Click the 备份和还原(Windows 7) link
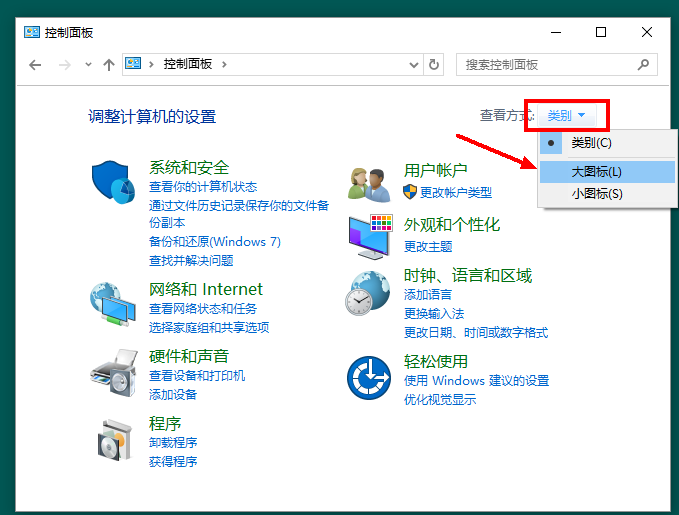Image resolution: width=679 pixels, height=515 pixels. coord(215,241)
